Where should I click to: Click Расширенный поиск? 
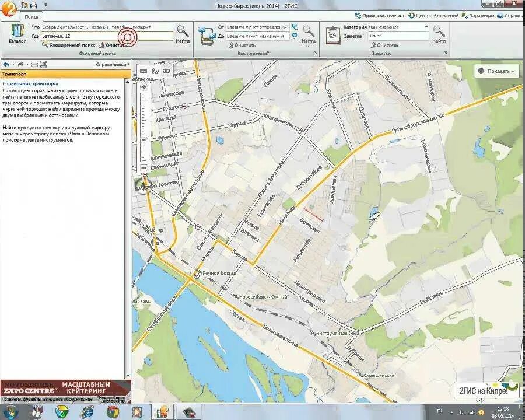click(69, 45)
